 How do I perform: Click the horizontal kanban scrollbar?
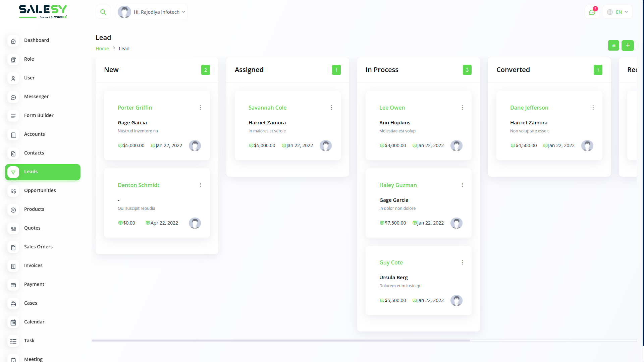tap(280, 340)
